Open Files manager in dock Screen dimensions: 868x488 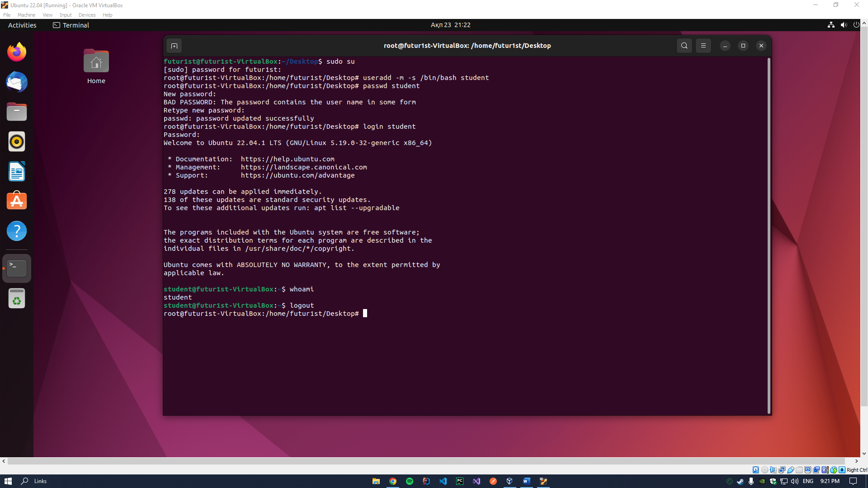pos(17,112)
